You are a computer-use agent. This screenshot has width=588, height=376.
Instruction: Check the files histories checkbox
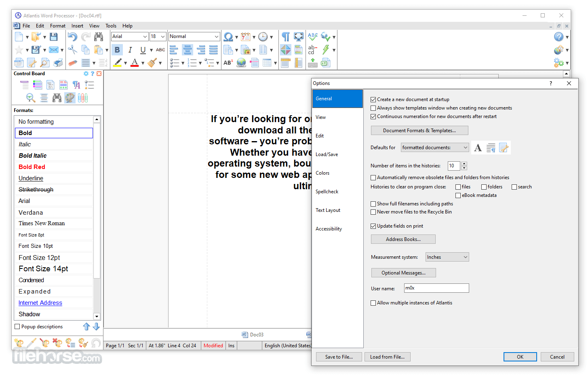458,187
